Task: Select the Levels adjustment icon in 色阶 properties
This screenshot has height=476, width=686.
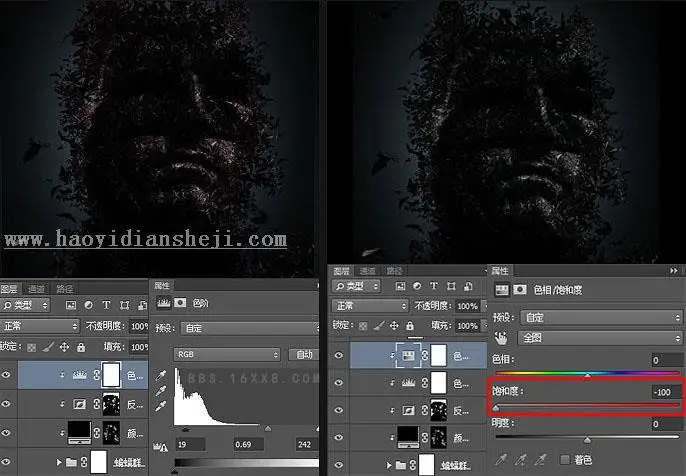Action: [x=164, y=303]
